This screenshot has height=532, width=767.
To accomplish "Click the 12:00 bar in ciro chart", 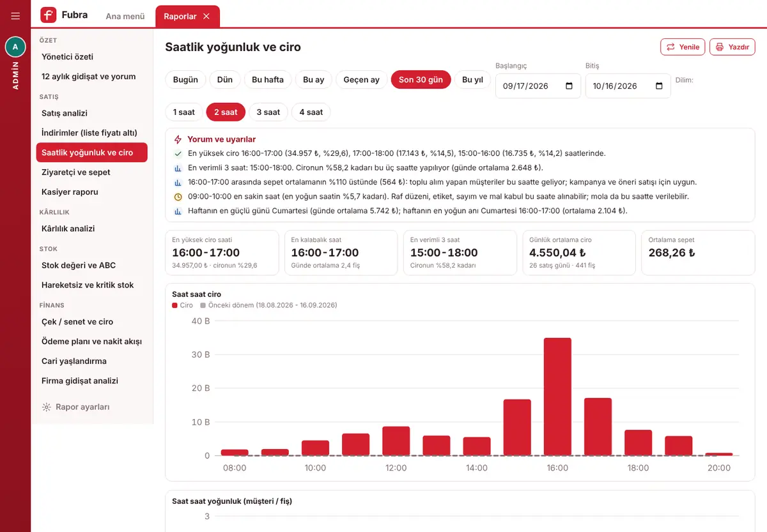I will pos(396,441).
